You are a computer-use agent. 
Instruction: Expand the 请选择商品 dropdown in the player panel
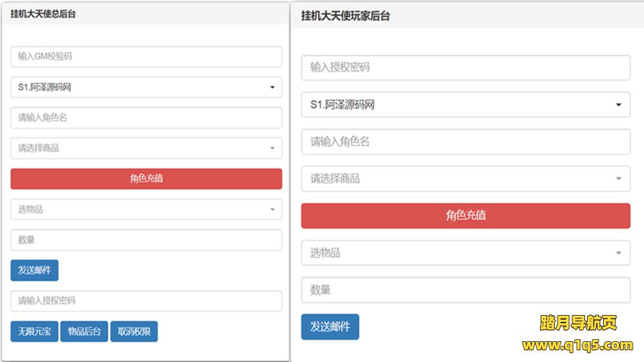click(466, 179)
